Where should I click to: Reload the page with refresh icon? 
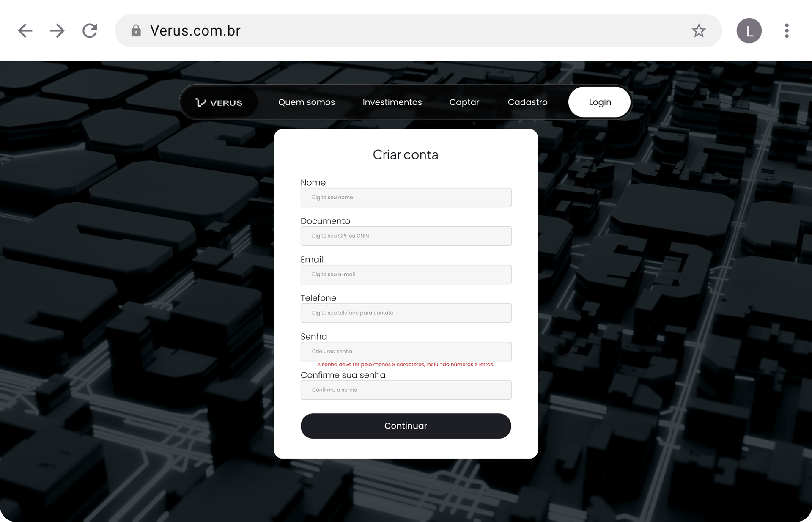point(90,31)
